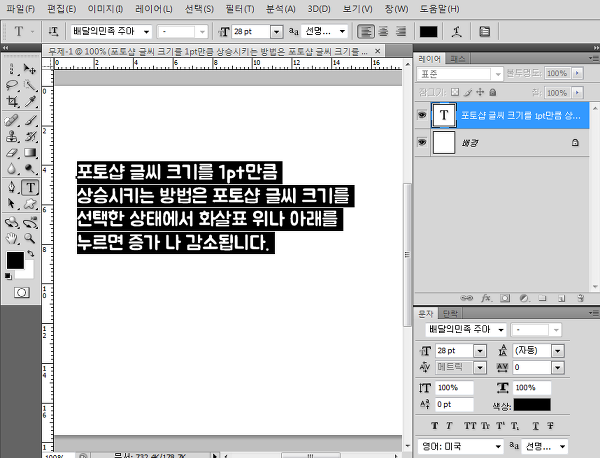Hide the text layer with its eye icon
Screen dimensions: 600x458
click(422, 115)
